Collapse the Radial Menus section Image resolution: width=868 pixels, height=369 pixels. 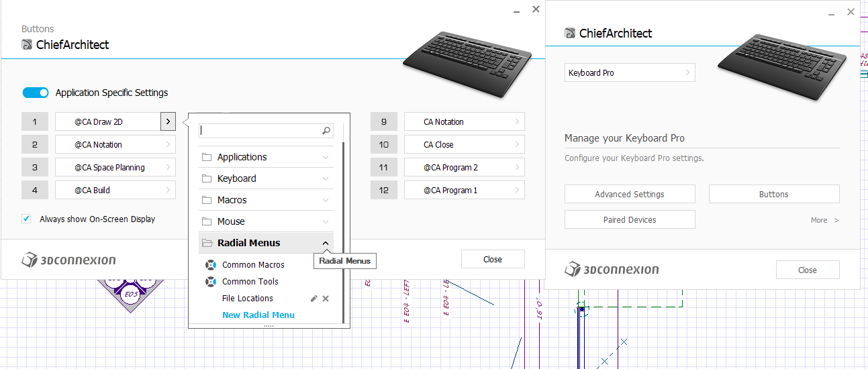(326, 243)
